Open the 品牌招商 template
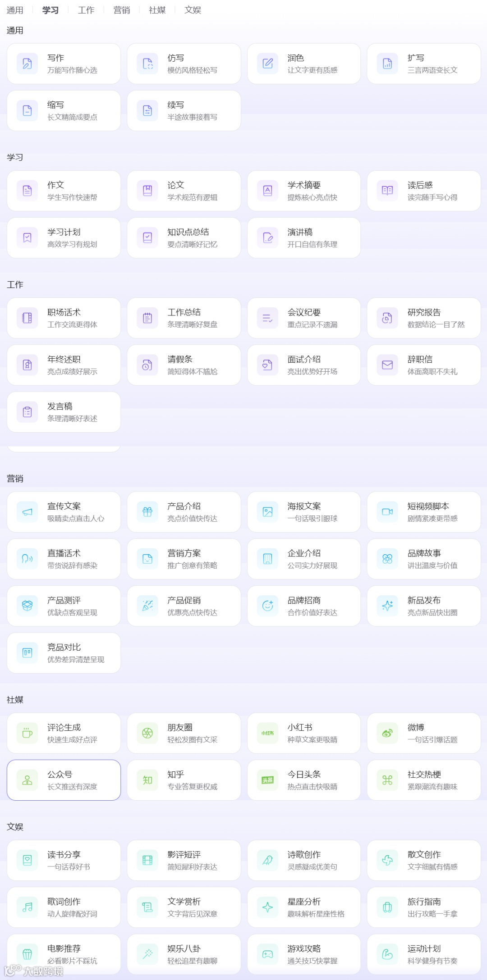 [x=304, y=606]
